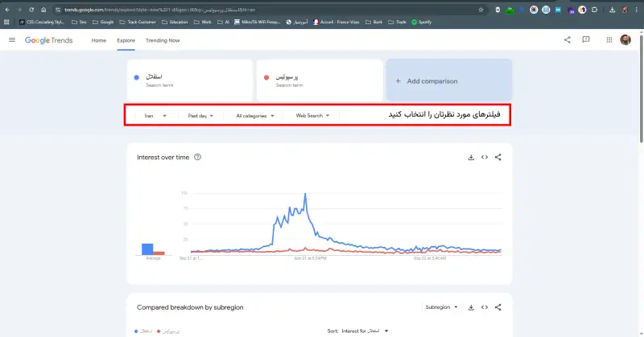644x337 pixels.
Task: Open the Spotify bookmark
Action: 422,23
